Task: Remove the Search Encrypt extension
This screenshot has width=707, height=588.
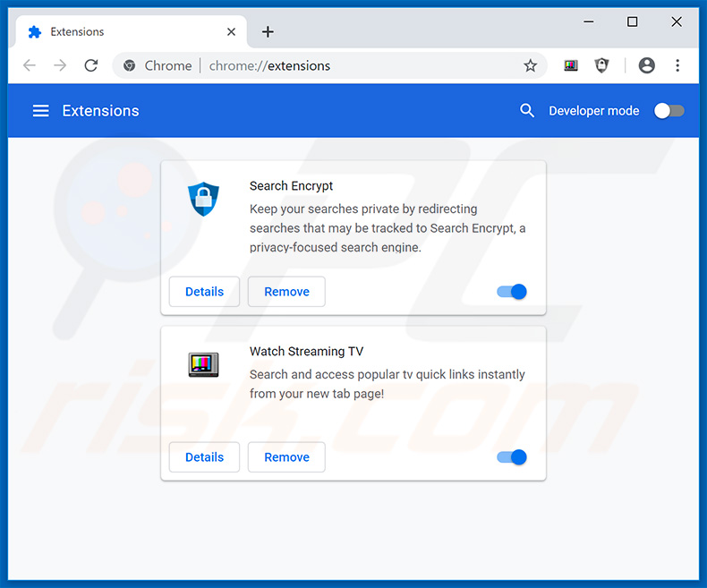Action: pyautogui.click(x=286, y=292)
